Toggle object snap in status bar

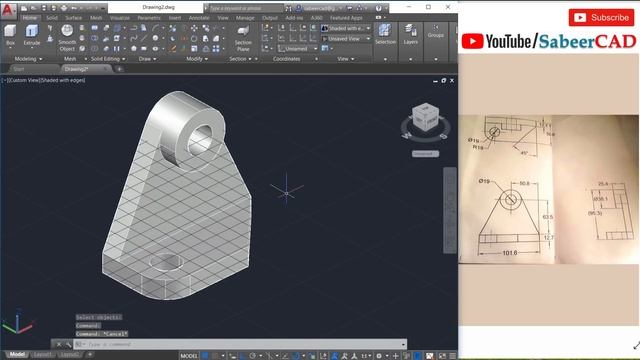[x=296, y=356]
